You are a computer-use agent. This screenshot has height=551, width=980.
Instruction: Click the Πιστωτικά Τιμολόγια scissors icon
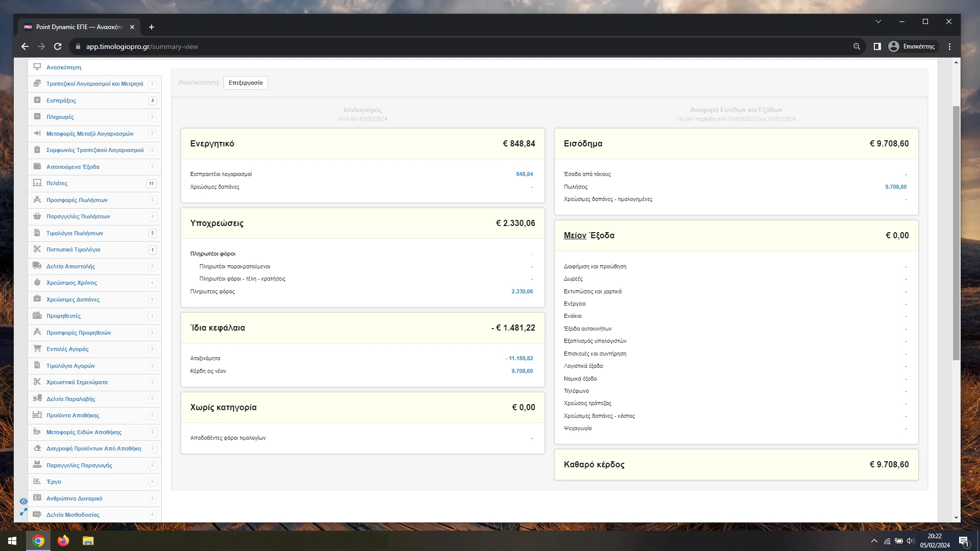coord(37,249)
